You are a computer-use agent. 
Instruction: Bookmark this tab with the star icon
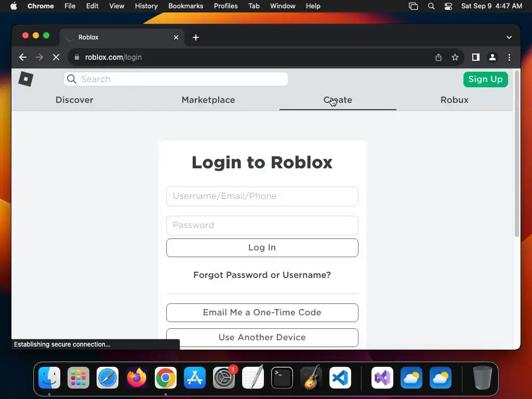pyautogui.click(x=455, y=57)
